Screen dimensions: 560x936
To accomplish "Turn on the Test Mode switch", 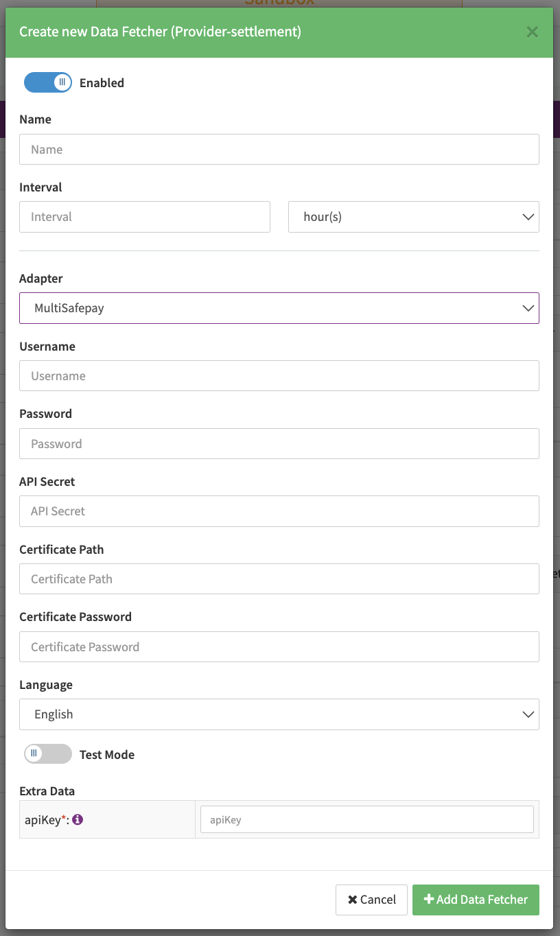I will [x=48, y=754].
